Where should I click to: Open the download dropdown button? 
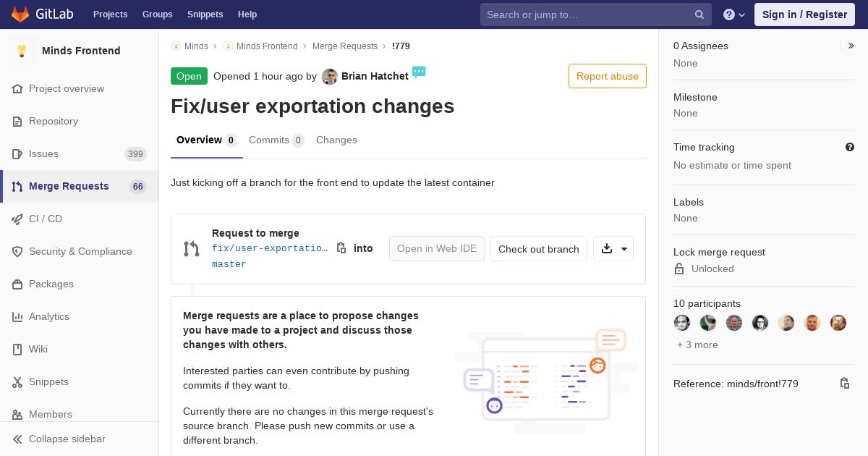pyautogui.click(x=613, y=248)
